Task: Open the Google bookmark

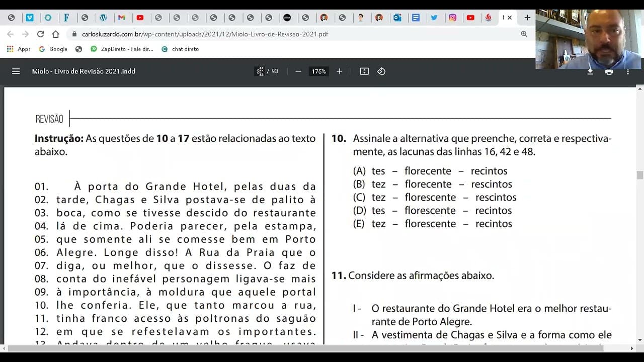Action: click(53, 49)
